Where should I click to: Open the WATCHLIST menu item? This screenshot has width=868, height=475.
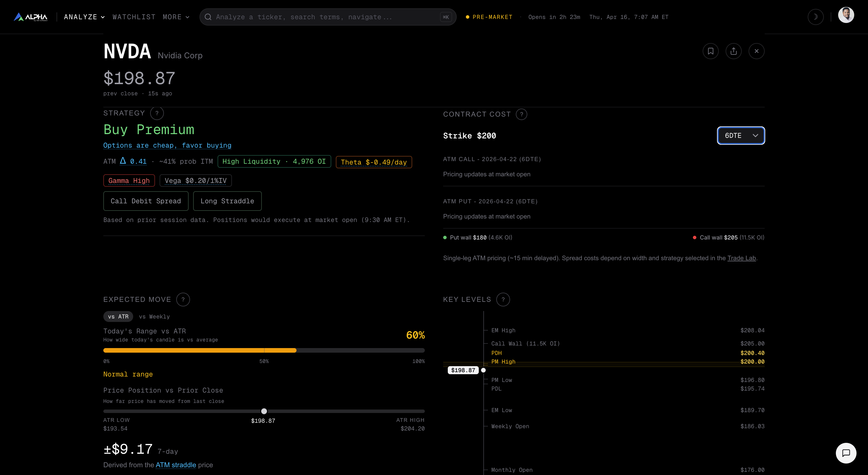(x=134, y=17)
